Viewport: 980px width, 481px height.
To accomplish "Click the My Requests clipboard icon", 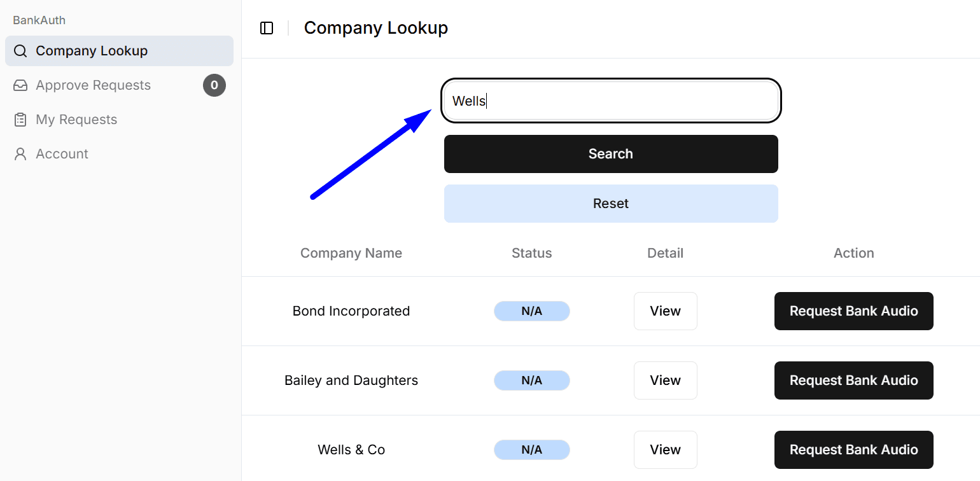I will click(x=20, y=120).
